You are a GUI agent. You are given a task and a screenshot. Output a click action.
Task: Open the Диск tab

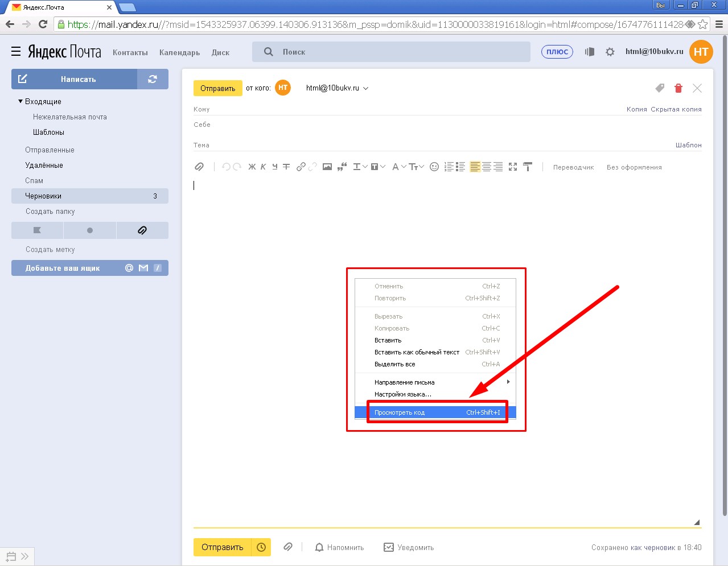pyautogui.click(x=221, y=52)
